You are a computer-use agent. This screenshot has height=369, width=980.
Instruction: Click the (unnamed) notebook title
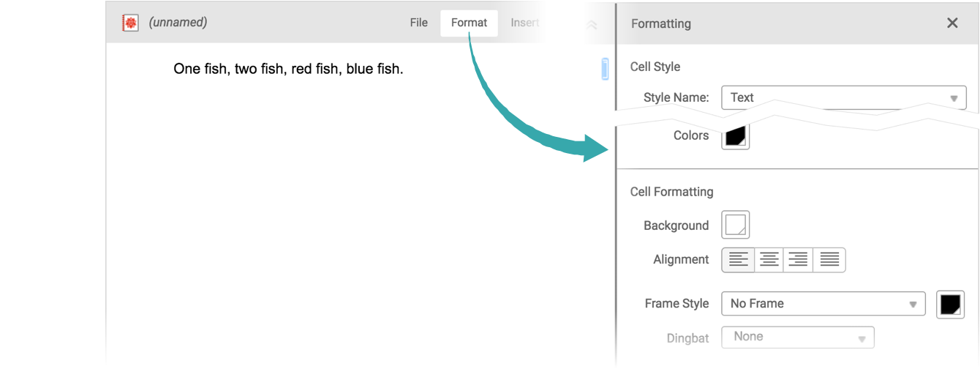178,23
